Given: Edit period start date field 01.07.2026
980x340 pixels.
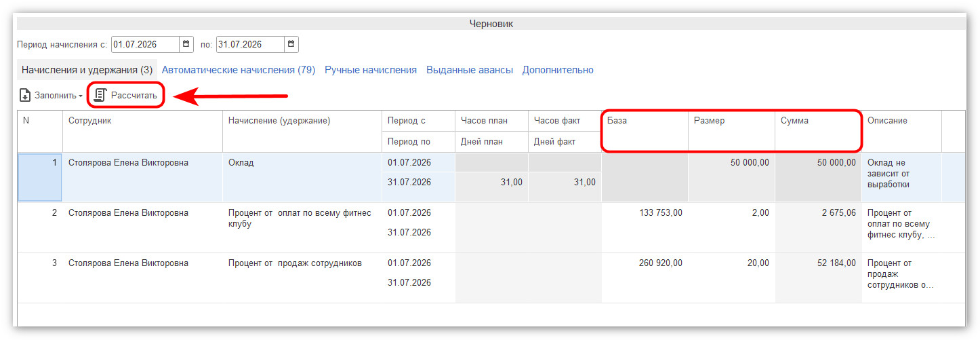Looking at the screenshot, I should tap(145, 45).
